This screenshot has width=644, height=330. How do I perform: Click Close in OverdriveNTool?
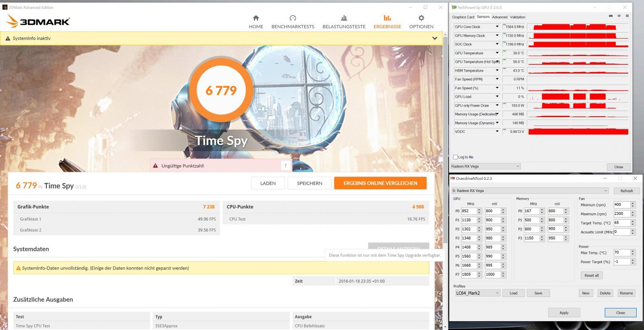click(620, 313)
